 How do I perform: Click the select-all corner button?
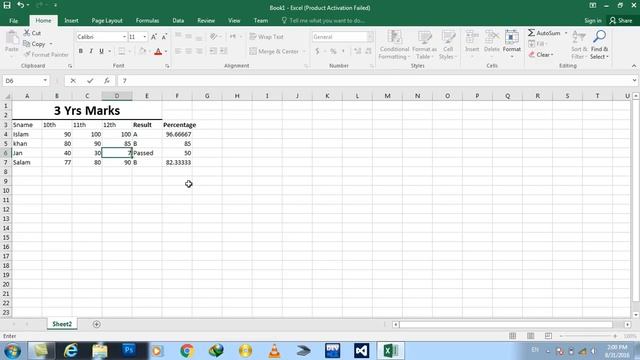point(6,96)
